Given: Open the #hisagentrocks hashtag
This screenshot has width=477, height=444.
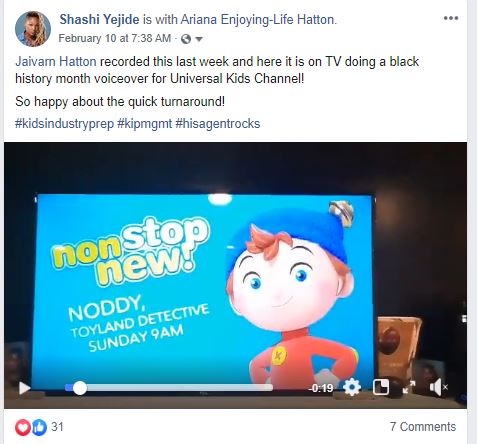Looking at the screenshot, I should [x=217, y=124].
